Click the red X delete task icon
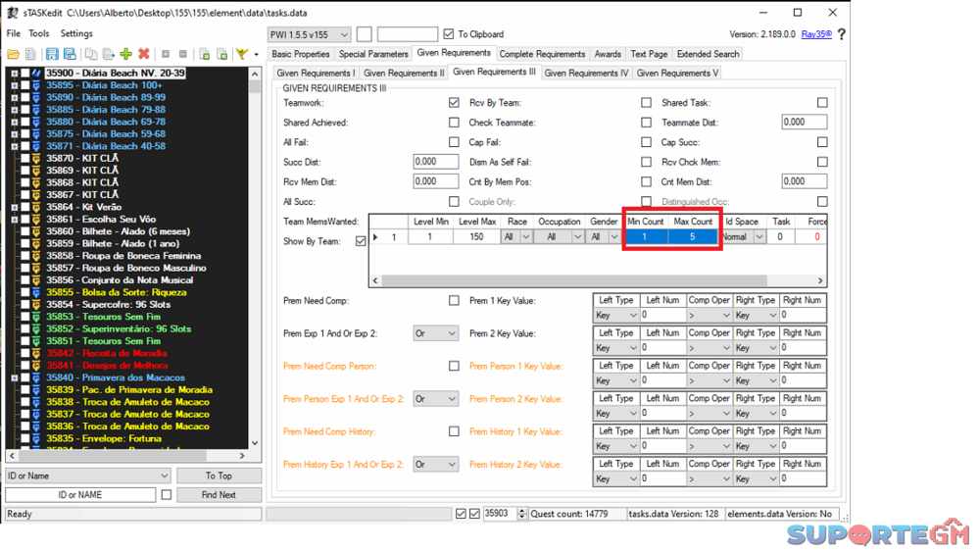 pos(144,54)
